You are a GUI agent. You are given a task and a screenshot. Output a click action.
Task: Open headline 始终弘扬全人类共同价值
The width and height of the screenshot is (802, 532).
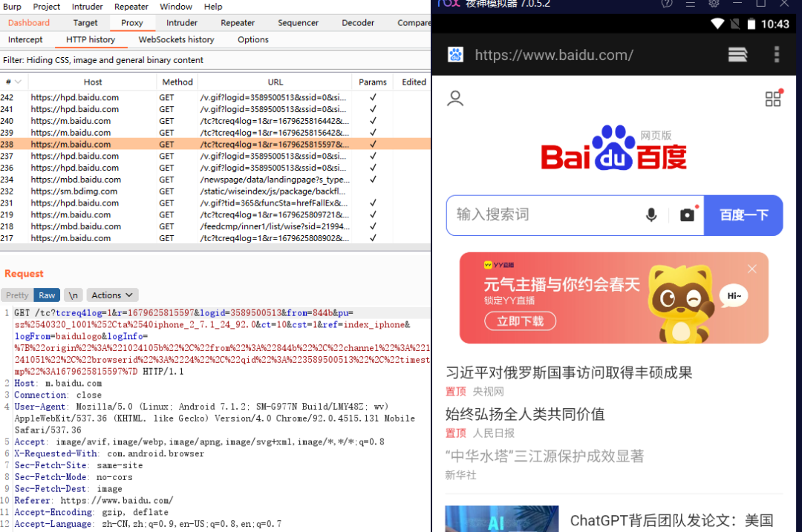(525, 414)
